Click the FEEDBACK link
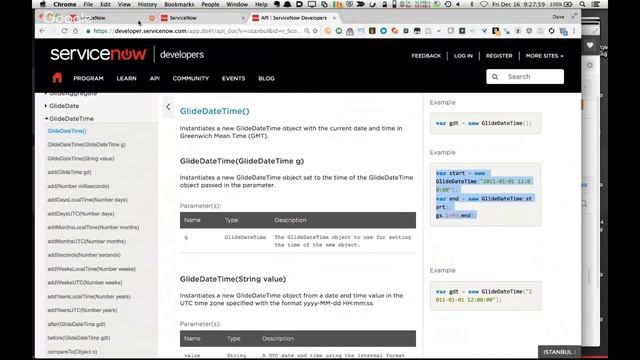Viewport: 640px width, 360px height. (426, 56)
